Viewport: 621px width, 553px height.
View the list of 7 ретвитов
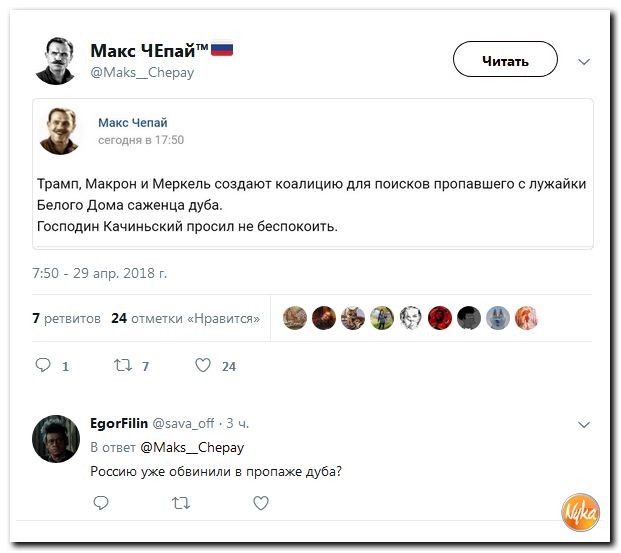(x=67, y=318)
